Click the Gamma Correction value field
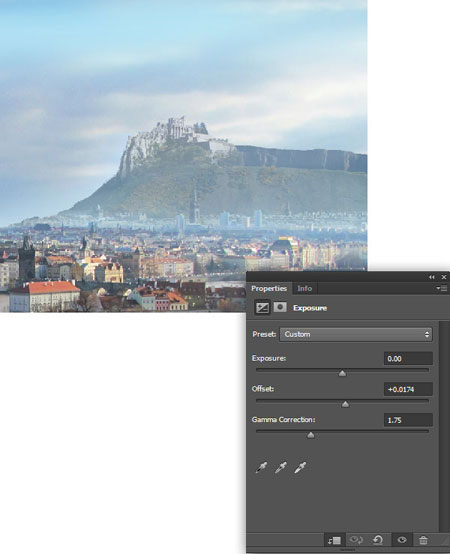This screenshot has height=554, width=450. coord(408,420)
